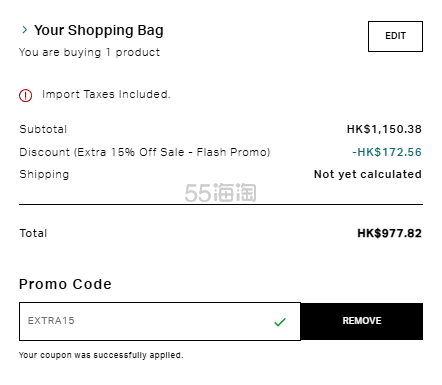This screenshot has width=442, height=385.
Task: Click the Shipping label
Action: pos(44,174)
